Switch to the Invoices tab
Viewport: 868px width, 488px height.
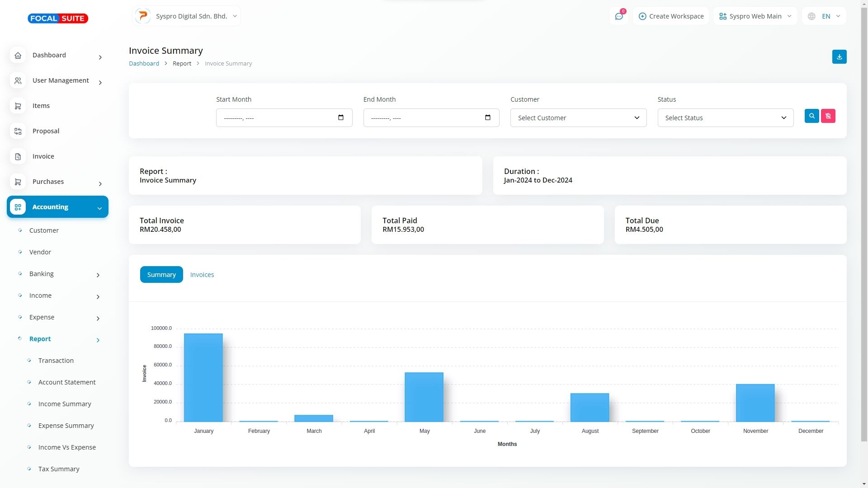pos(202,275)
